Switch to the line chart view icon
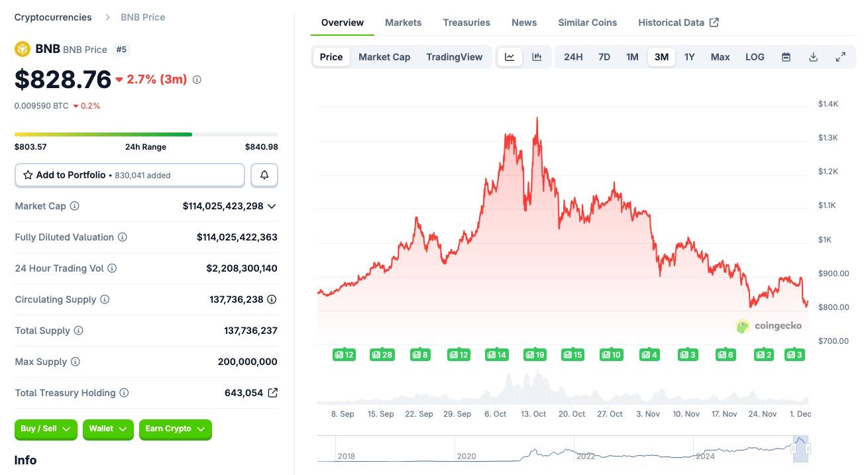Screen dimensions: 868x475 click(510, 57)
